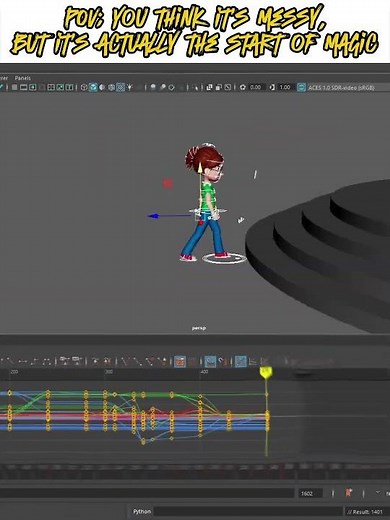Open the ACES 1.0 SDR-video view transform dropdown
This screenshot has height=520, width=390.
click(341, 87)
